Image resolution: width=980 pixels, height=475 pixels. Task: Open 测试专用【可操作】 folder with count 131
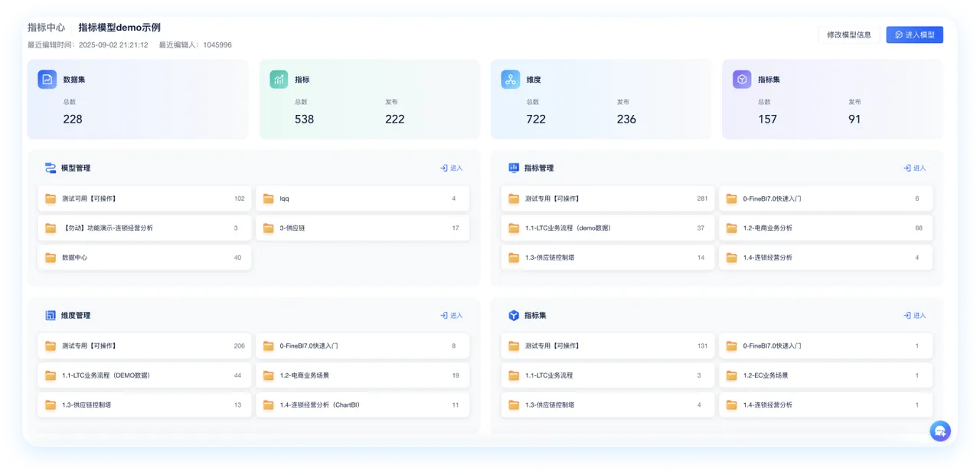(608, 346)
